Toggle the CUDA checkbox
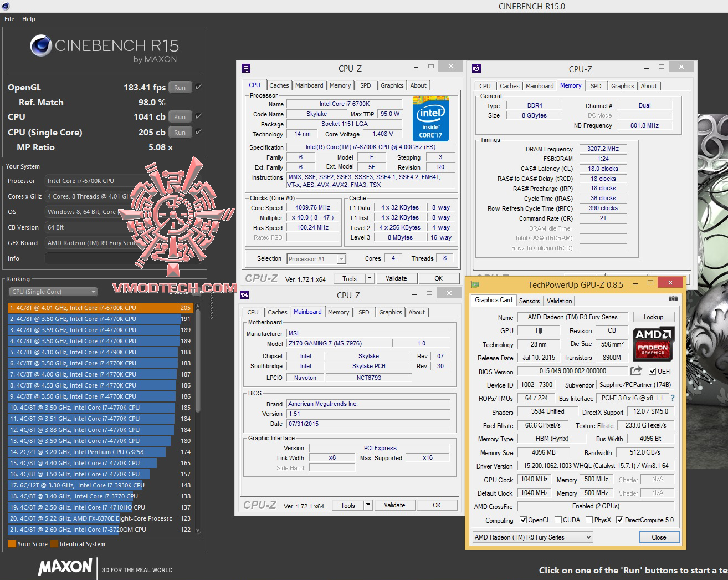 coord(558,520)
